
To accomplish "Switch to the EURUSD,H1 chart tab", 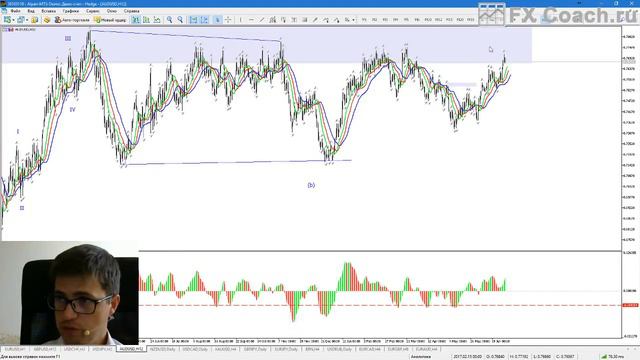I will click(x=15, y=349).
